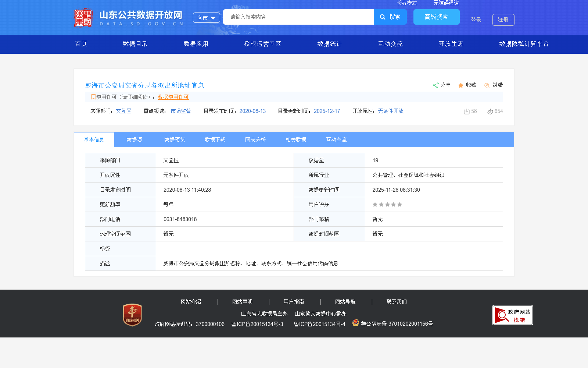Image resolution: width=588 pixels, height=368 pixels.
Task: Open 数据应用 in the navigation bar
Action: pos(196,44)
